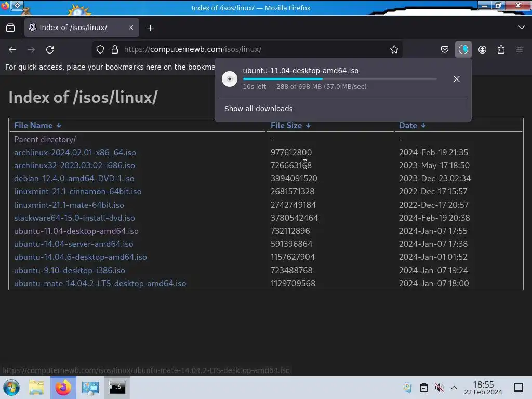Open the tracking protection shield icon
This screenshot has height=399, width=532.
coord(100,49)
